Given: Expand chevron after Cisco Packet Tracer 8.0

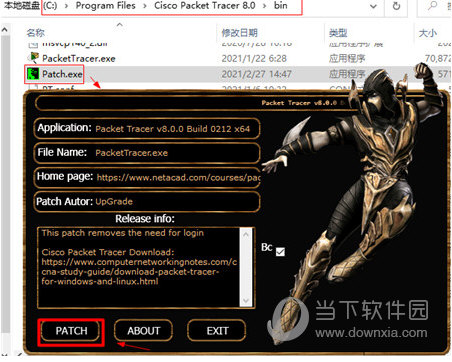Looking at the screenshot, I should (x=264, y=6).
